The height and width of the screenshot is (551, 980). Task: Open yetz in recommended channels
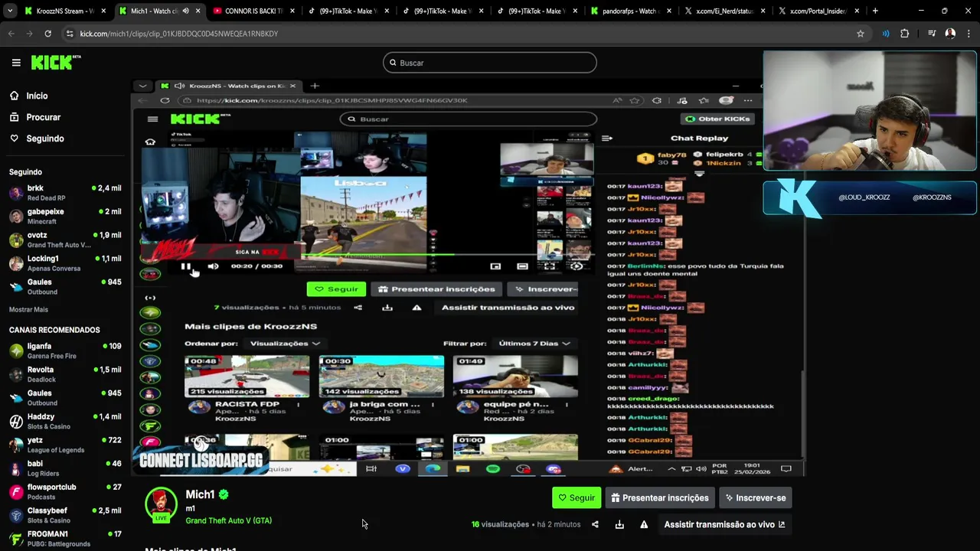coord(65,445)
